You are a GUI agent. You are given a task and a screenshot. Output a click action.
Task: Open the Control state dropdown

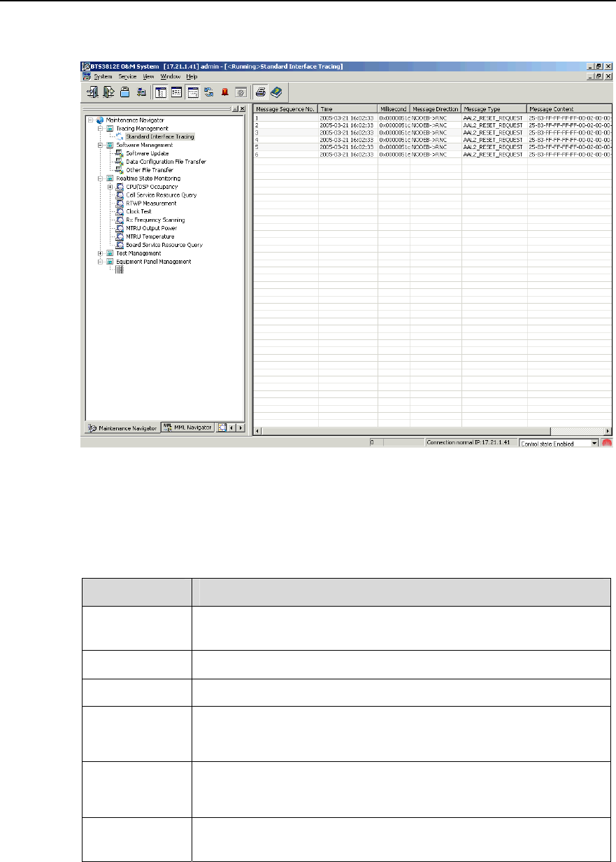[x=594, y=444]
